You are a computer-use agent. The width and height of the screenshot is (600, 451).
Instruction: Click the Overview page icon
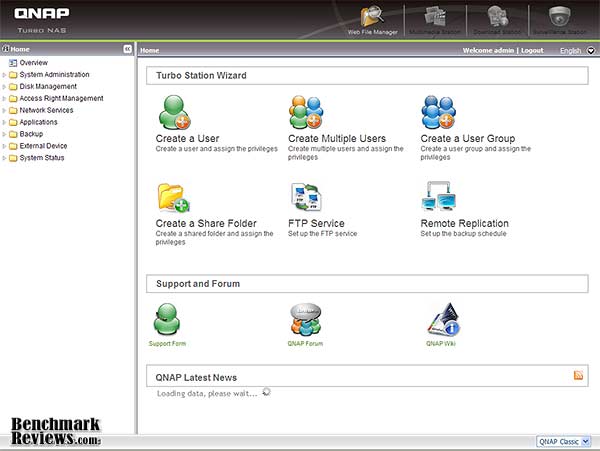click(x=13, y=63)
